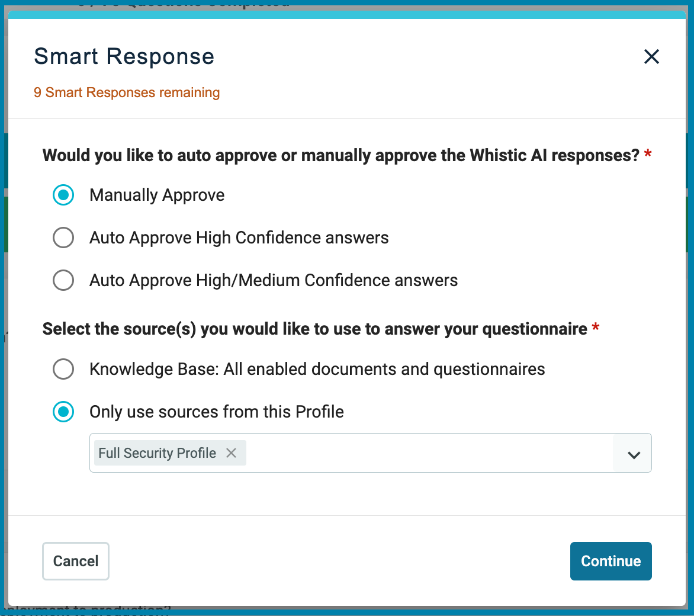Screen dimensions: 694x616
Task: Click the 9 Smart Responses remaining link
Action: tap(127, 92)
